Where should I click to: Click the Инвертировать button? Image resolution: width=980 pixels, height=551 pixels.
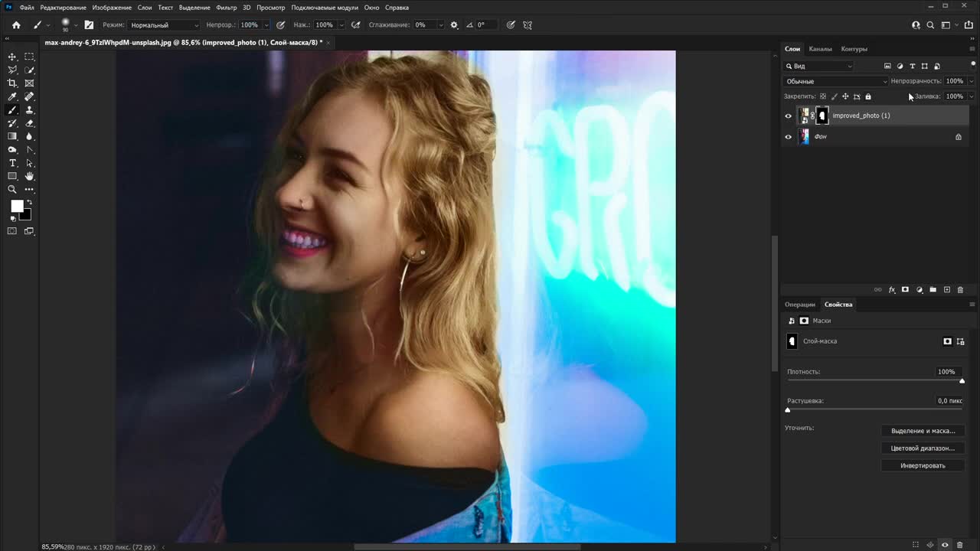pos(923,465)
